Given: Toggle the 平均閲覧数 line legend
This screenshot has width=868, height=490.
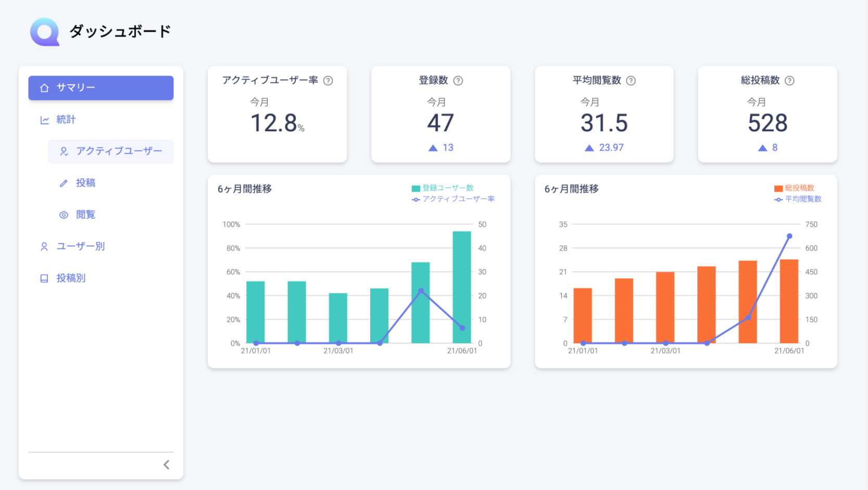Looking at the screenshot, I should (x=798, y=199).
